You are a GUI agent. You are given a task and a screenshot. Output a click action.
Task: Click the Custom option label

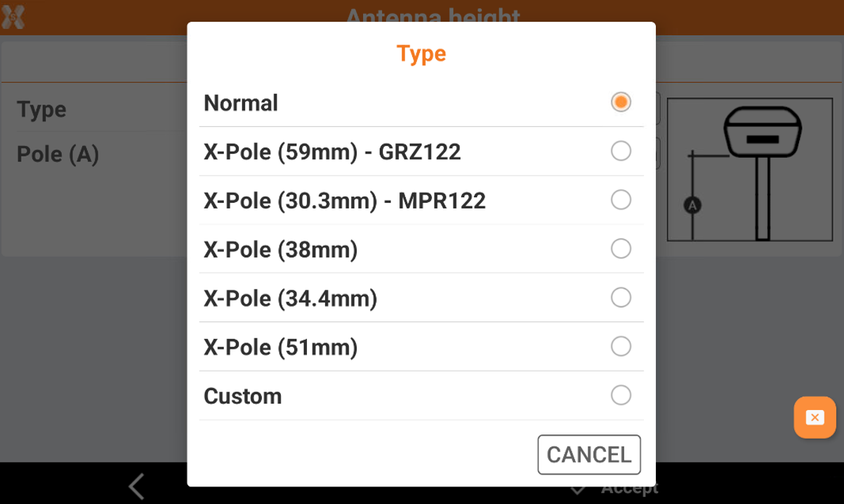tap(242, 397)
